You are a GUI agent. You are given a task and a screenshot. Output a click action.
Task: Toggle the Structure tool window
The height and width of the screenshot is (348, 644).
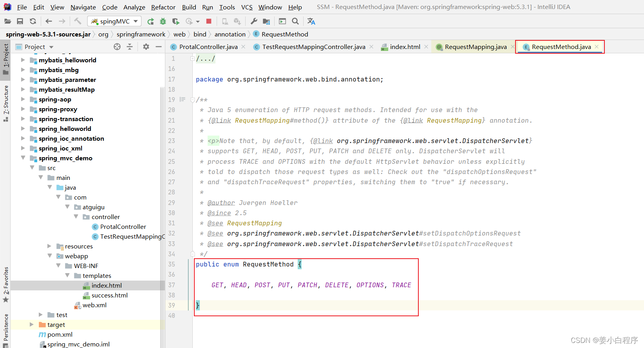[x=6, y=103]
